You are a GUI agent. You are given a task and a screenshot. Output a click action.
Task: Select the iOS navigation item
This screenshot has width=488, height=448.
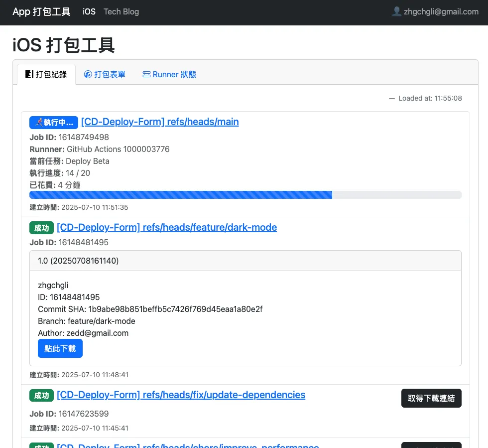[x=89, y=11]
